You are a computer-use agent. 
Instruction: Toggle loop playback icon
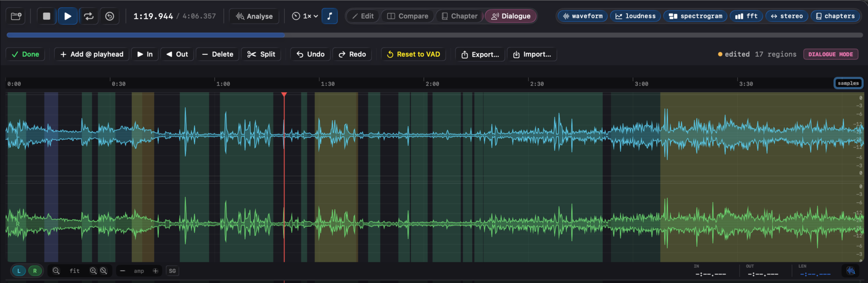tap(89, 16)
